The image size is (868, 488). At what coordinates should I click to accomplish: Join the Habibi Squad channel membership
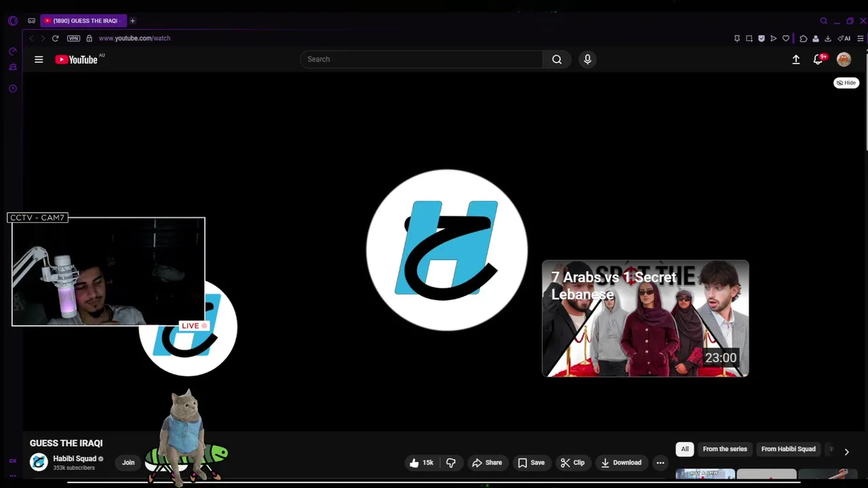coord(128,462)
